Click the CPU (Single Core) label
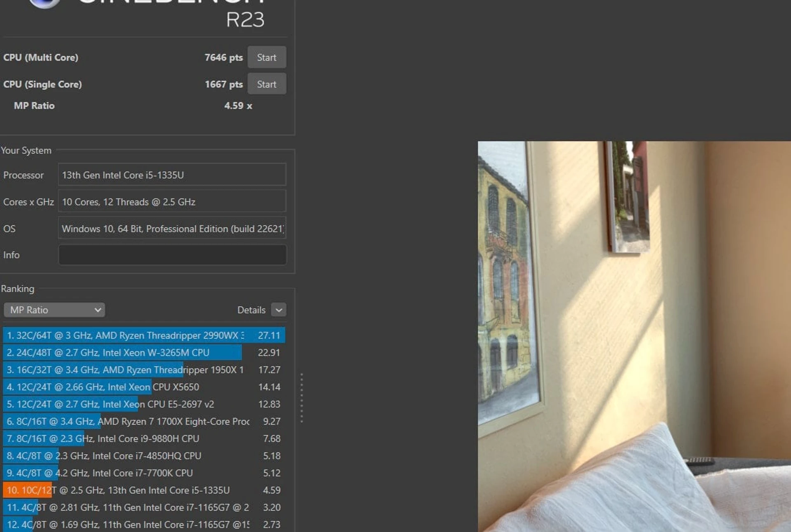Screen dimensions: 791x532 [42, 84]
